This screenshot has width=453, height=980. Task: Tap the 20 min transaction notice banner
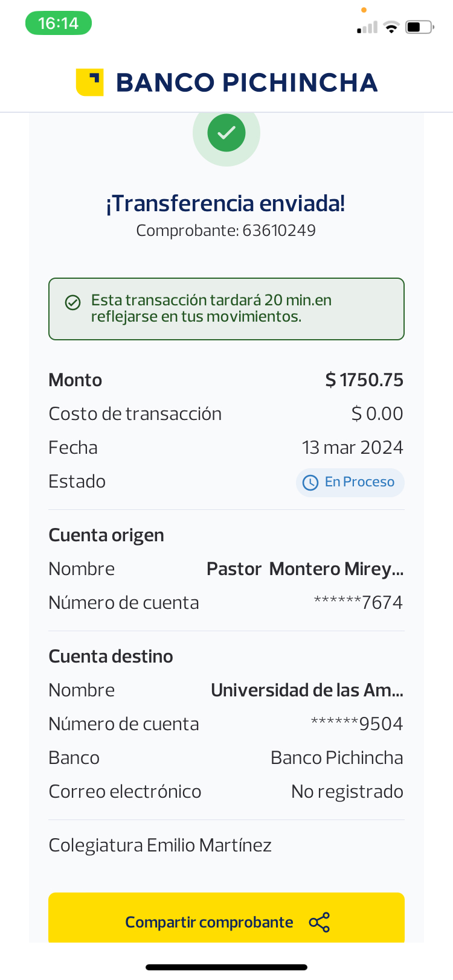(x=226, y=309)
